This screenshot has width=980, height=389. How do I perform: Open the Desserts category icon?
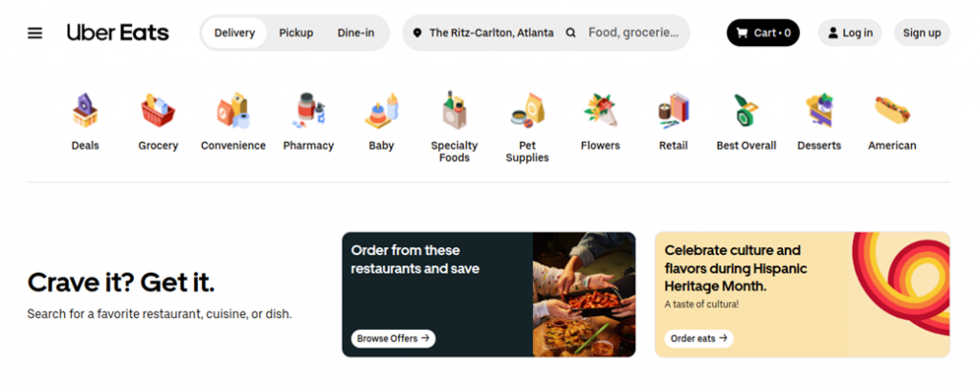pyautogui.click(x=819, y=111)
